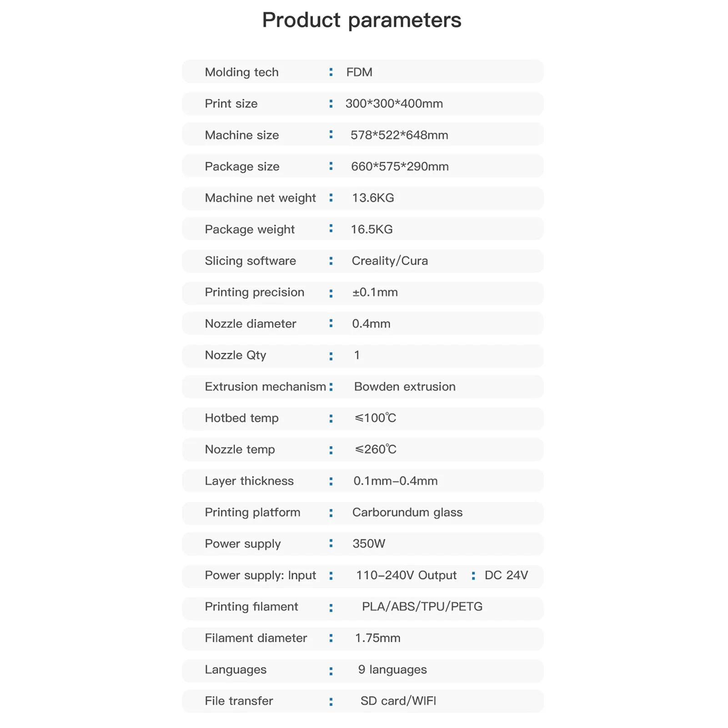Image resolution: width=728 pixels, height=728 pixels.
Task: Select the DC 24V output value
Action: [506, 575]
